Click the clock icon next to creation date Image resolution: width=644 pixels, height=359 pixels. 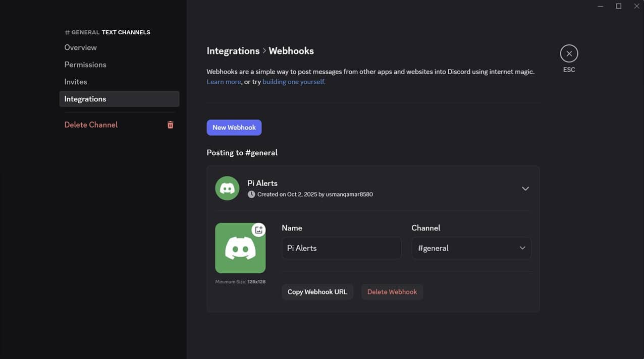[x=251, y=194]
